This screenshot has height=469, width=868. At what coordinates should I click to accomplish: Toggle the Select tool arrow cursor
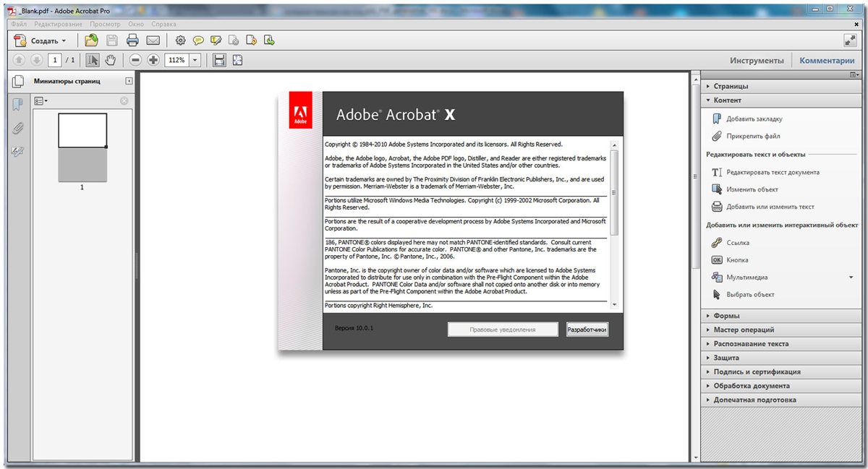93,60
